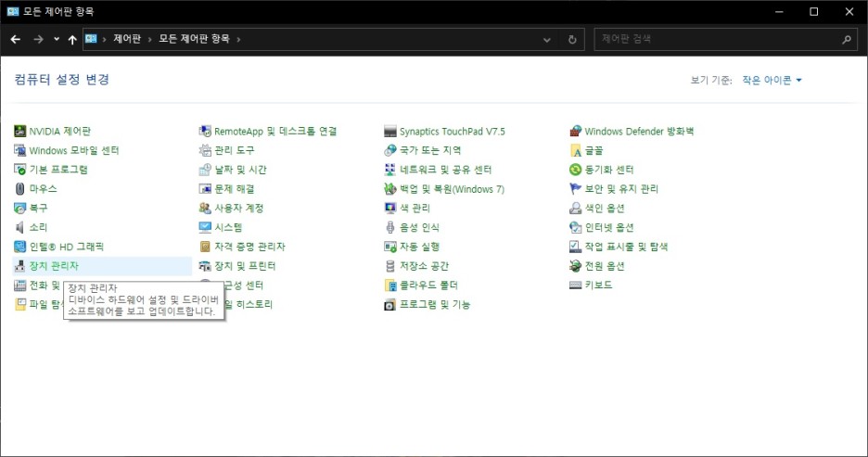The width and height of the screenshot is (868, 457).
Task: Open 기본 프로그램 icon
Action: [x=19, y=170]
